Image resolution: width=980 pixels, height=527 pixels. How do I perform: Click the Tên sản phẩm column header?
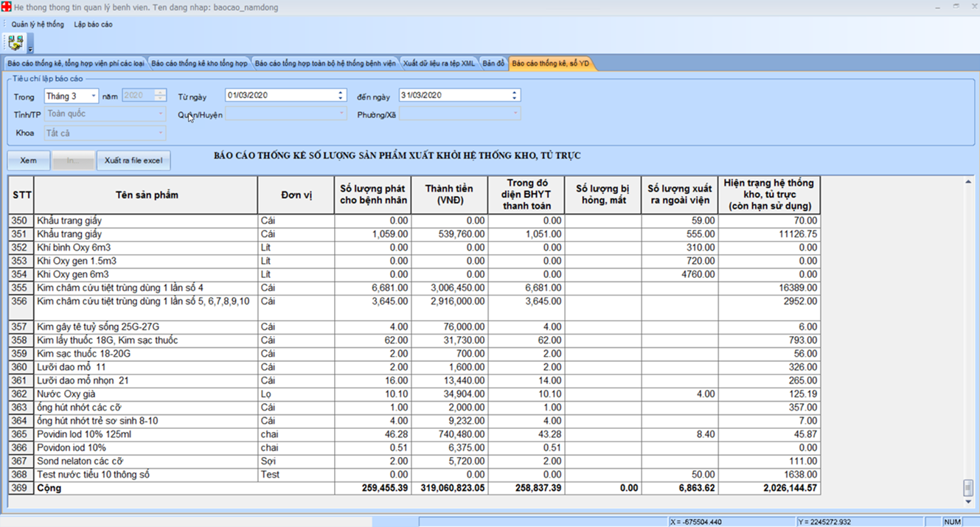click(146, 195)
